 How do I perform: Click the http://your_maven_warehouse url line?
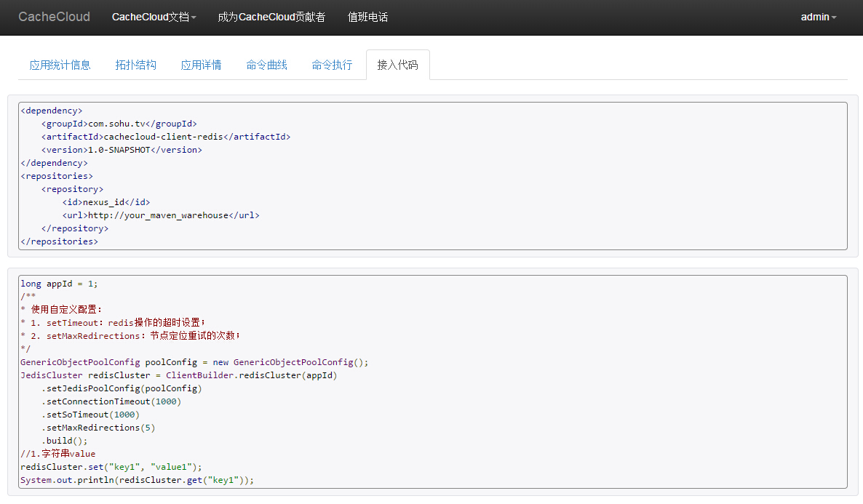pos(161,216)
